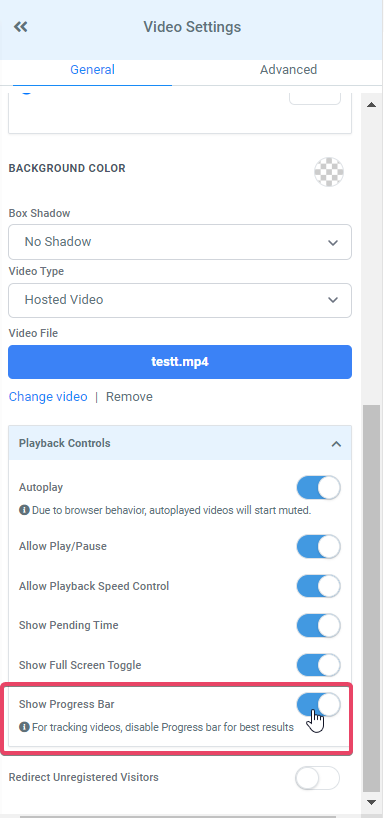This screenshot has width=384, height=818.
Task: Collapse the Playback Controls section
Action: coord(179,443)
